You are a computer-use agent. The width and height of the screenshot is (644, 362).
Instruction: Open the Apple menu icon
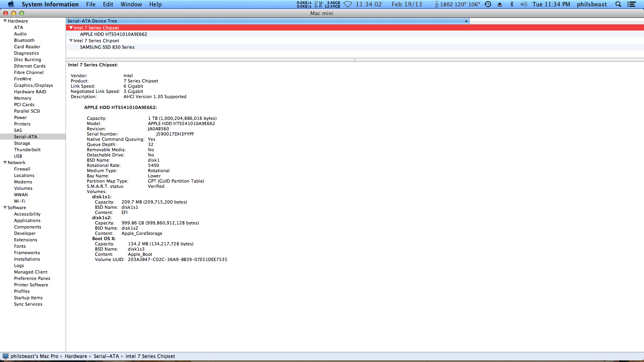click(x=11, y=4)
